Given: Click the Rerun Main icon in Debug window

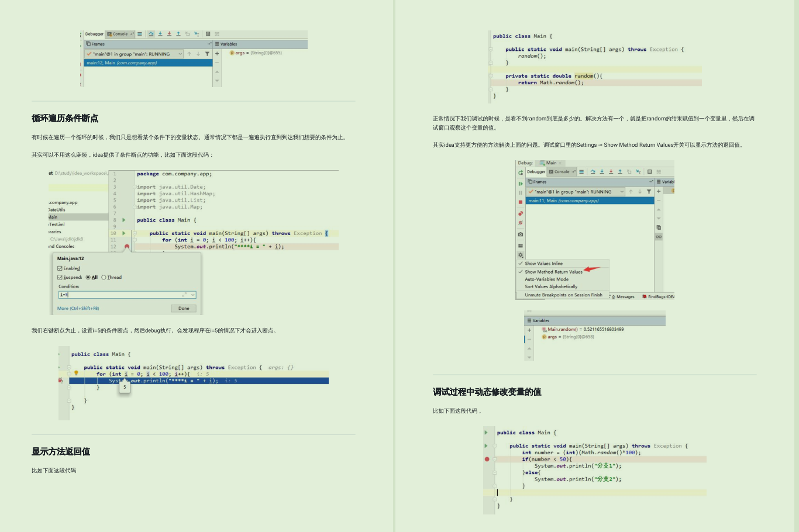Looking at the screenshot, I should coord(521,172).
